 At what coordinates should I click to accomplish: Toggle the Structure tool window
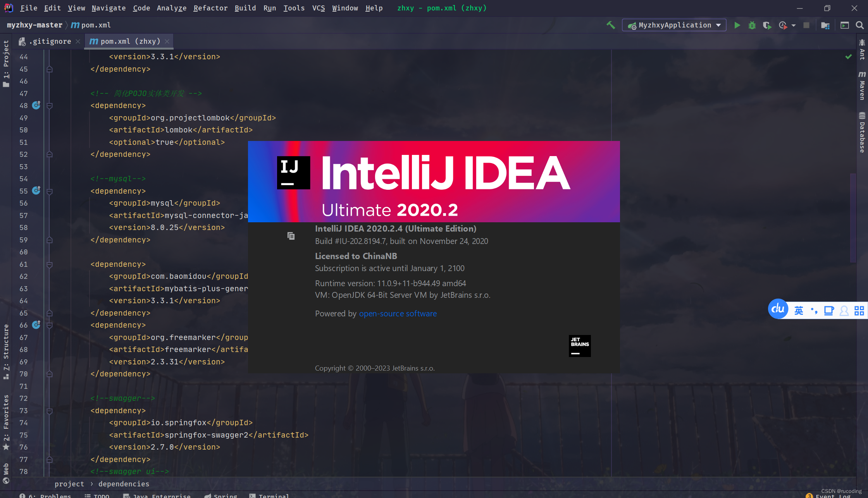click(x=6, y=352)
